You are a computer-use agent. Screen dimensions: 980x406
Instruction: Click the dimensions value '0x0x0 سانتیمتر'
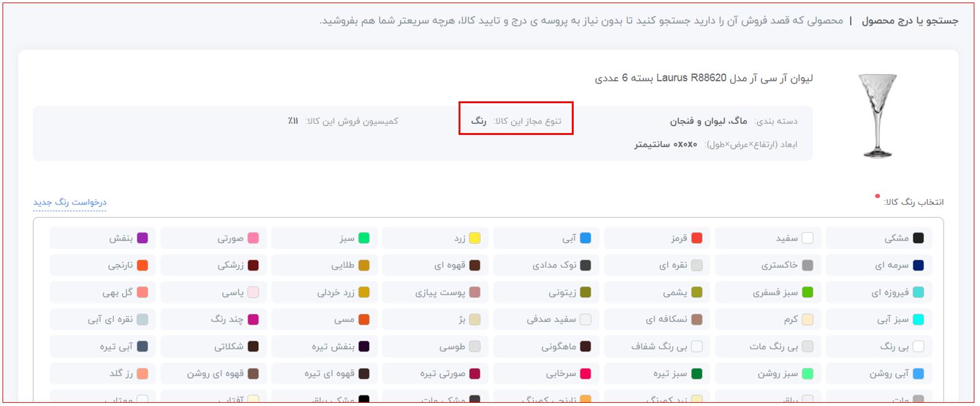[x=666, y=145]
